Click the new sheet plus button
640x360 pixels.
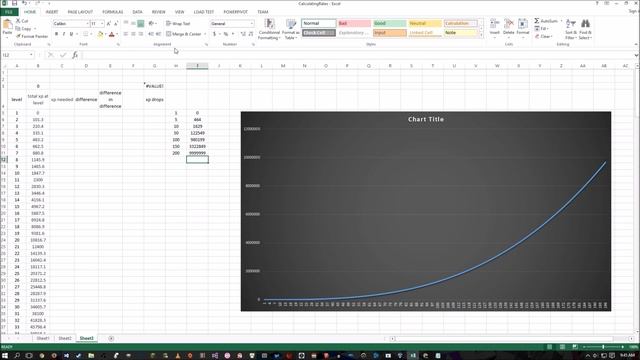(111, 338)
